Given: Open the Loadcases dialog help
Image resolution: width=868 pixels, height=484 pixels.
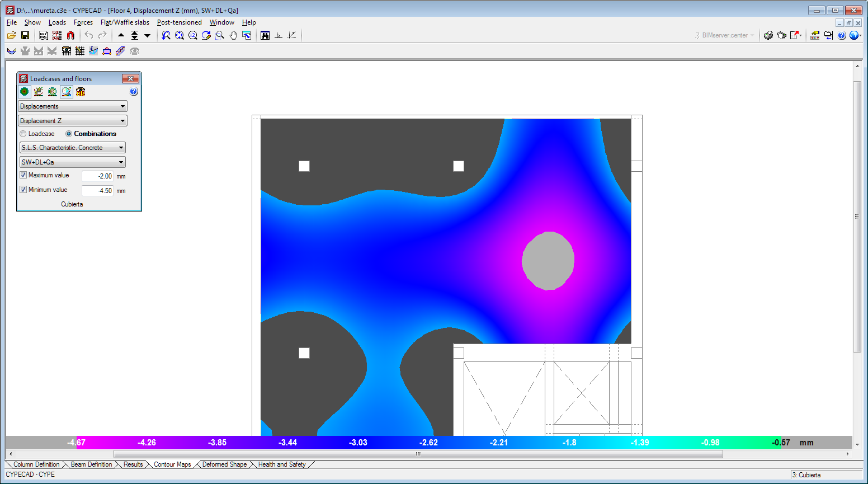Looking at the screenshot, I should [133, 92].
